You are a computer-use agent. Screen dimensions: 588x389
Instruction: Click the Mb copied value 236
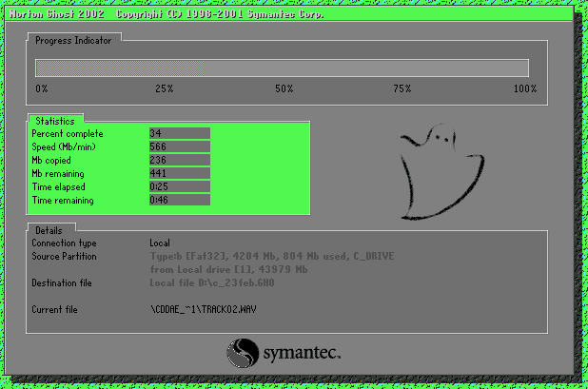tap(180, 160)
